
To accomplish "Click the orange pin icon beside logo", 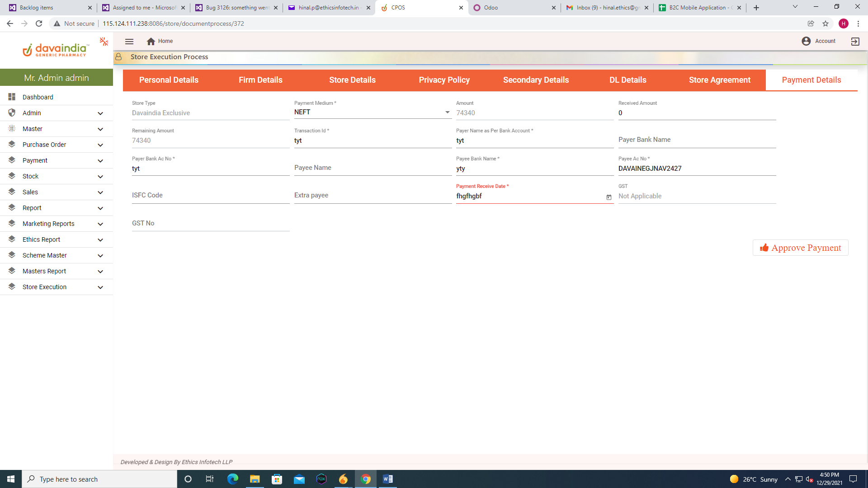I will [104, 42].
